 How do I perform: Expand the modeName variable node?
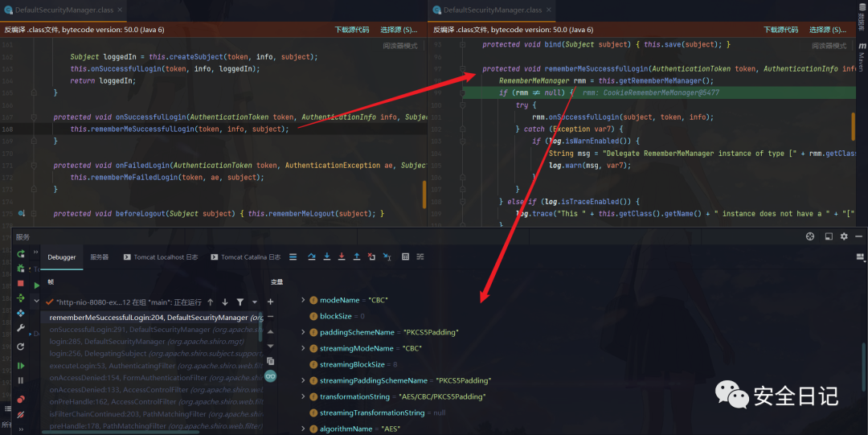(303, 300)
